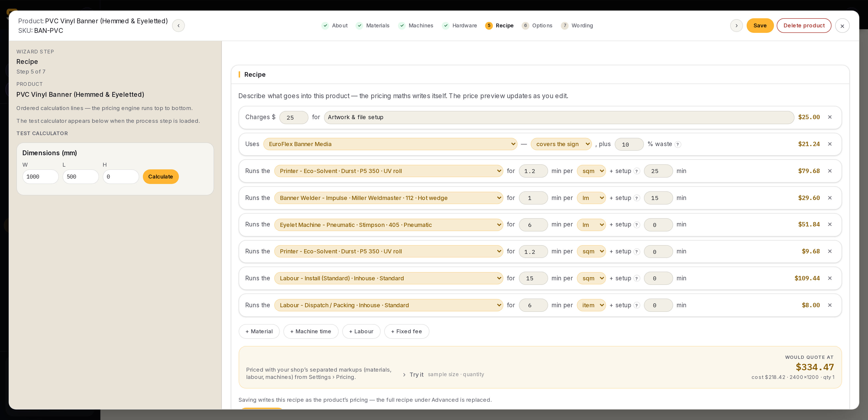Switch to the About step
The image size is (868, 420).
click(x=335, y=26)
